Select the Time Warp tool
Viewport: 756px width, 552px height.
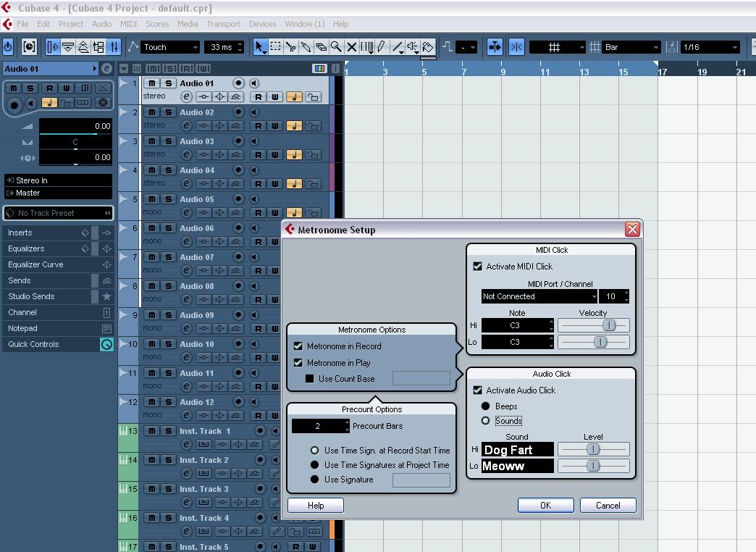[367, 47]
